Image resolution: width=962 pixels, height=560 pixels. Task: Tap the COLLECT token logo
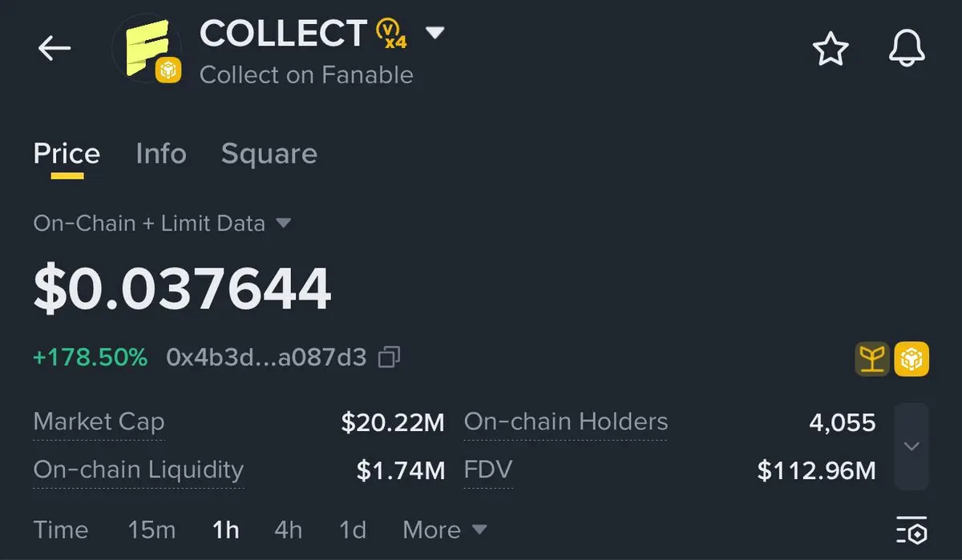[148, 48]
